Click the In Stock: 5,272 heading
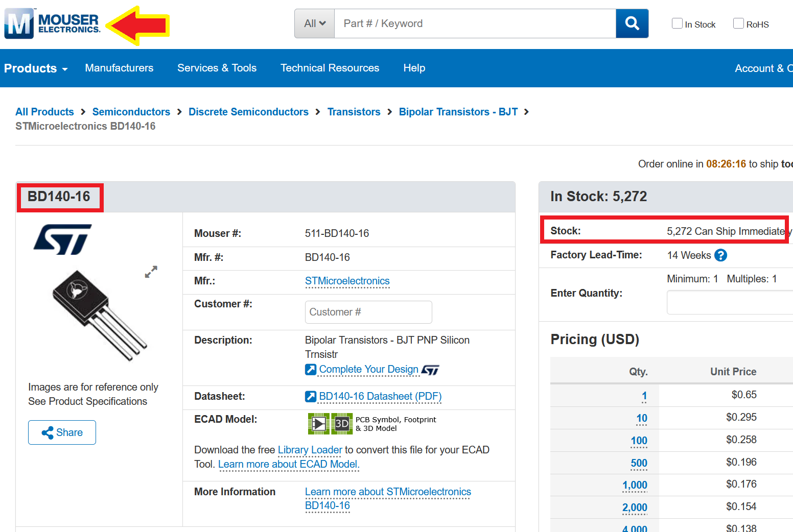The height and width of the screenshot is (532, 793). click(x=598, y=197)
